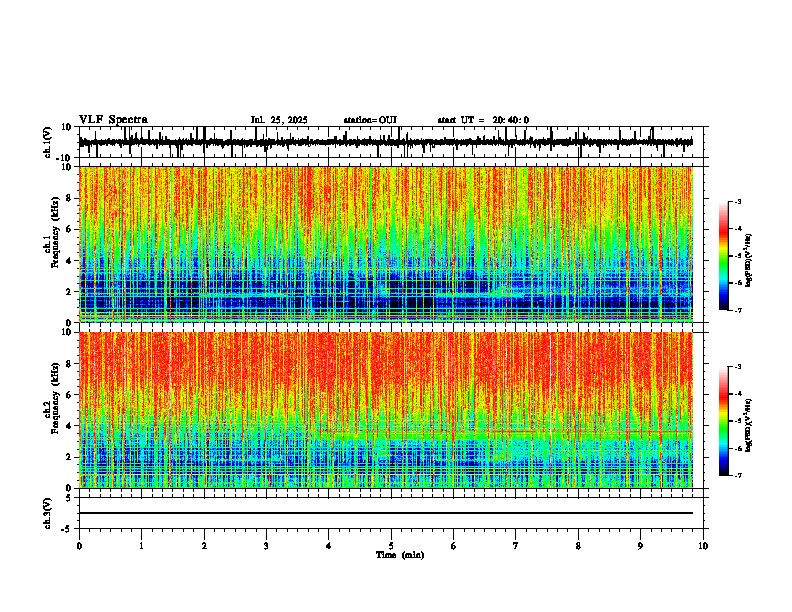Click the date 'Jul 25, 2025' header
This screenshot has height=612, width=792.
coord(279,120)
